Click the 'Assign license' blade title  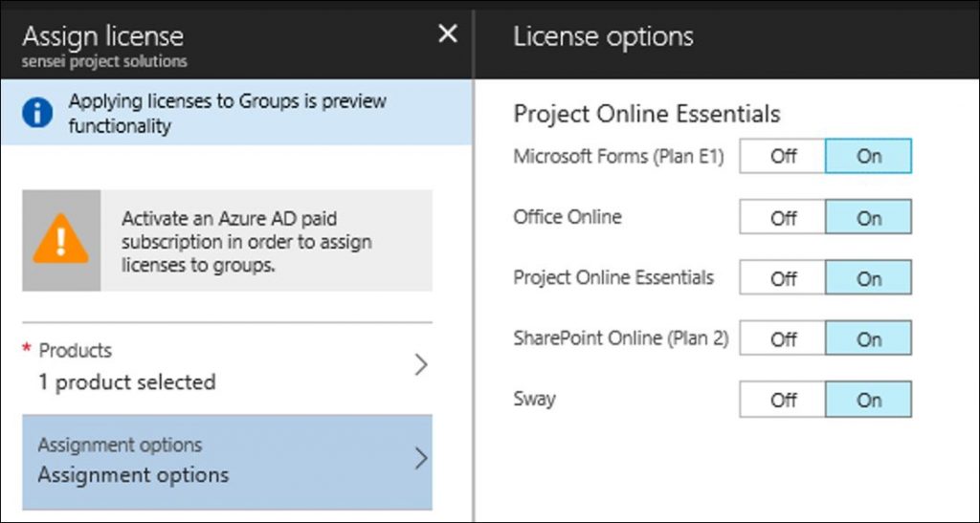[103, 36]
